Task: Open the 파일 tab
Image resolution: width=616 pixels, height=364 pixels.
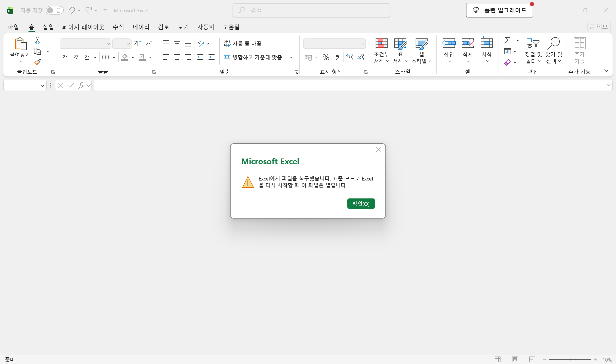Action: pyautogui.click(x=13, y=27)
